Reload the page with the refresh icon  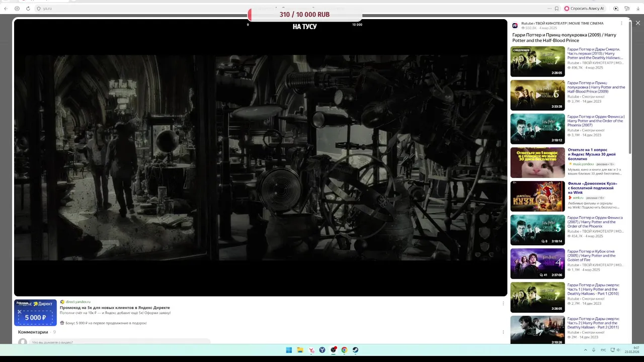coord(28,9)
